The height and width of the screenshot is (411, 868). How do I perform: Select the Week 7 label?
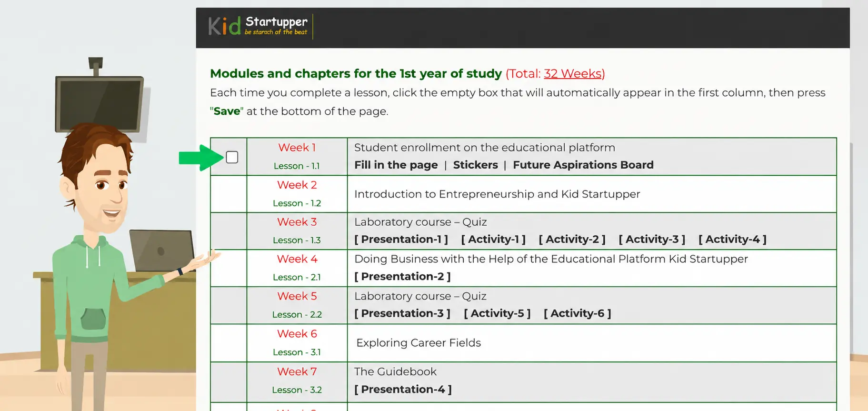click(x=297, y=371)
